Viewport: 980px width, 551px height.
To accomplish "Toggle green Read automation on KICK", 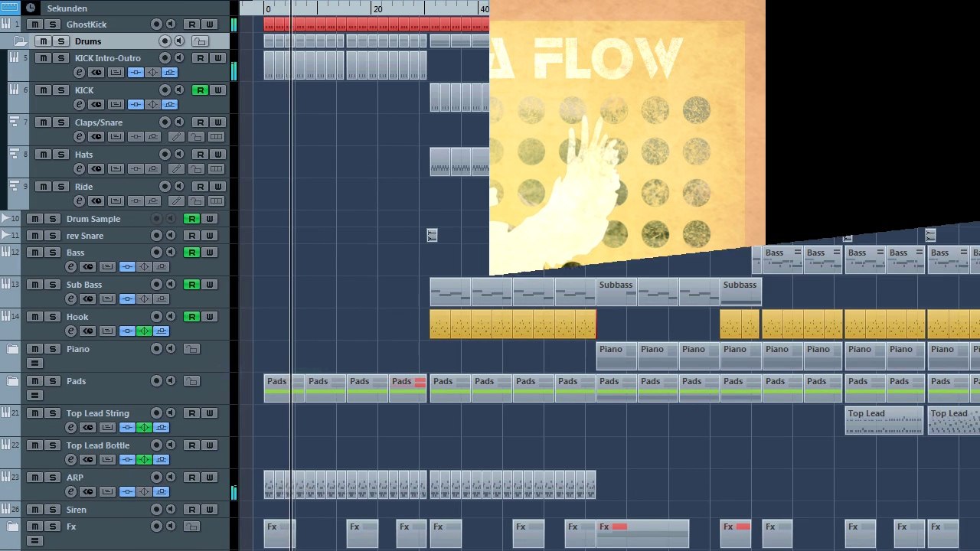I will 201,90.
